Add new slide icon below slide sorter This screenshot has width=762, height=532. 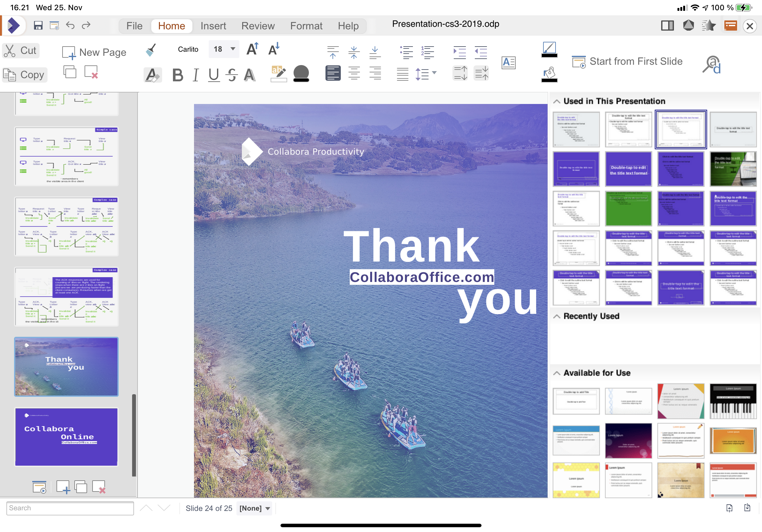click(63, 487)
